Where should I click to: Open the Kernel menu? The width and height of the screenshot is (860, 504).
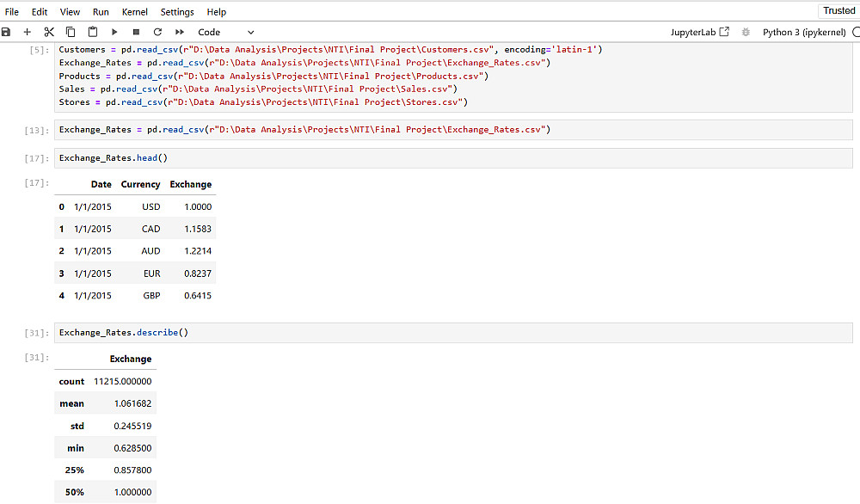(134, 12)
